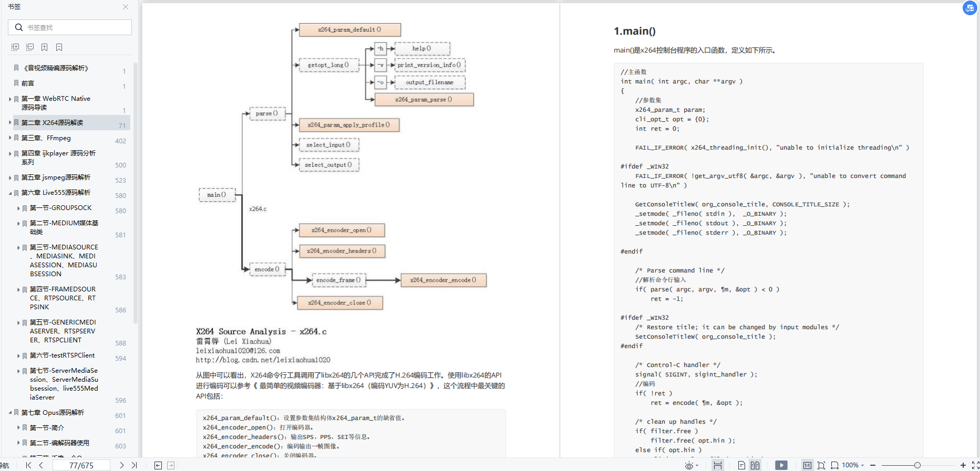Toggle single page view mode
The height and width of the screenshot is (471, 980).
741,465
